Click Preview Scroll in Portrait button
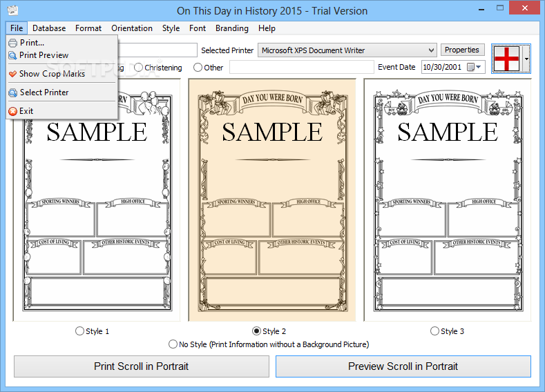This screenshot has height=392, width=545. (x=403, y=366)
